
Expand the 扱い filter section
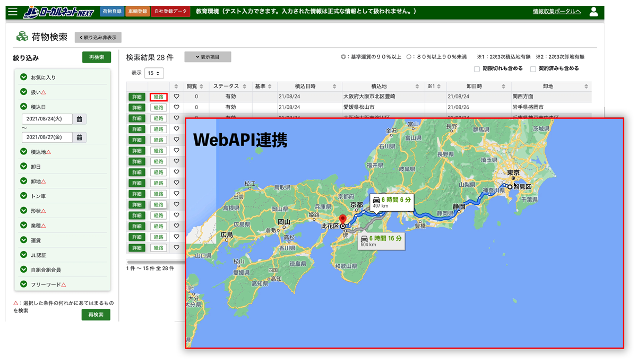click(x=24, y=92)
